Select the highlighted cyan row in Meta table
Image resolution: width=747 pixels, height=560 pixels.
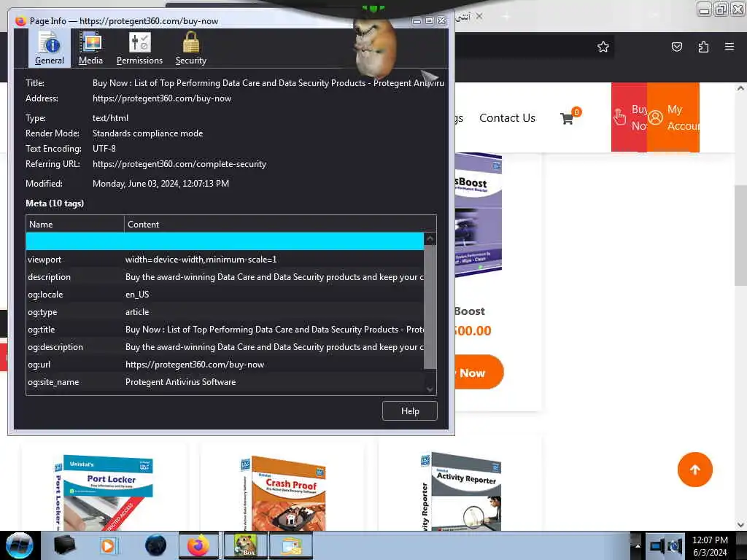pos(225,241)
